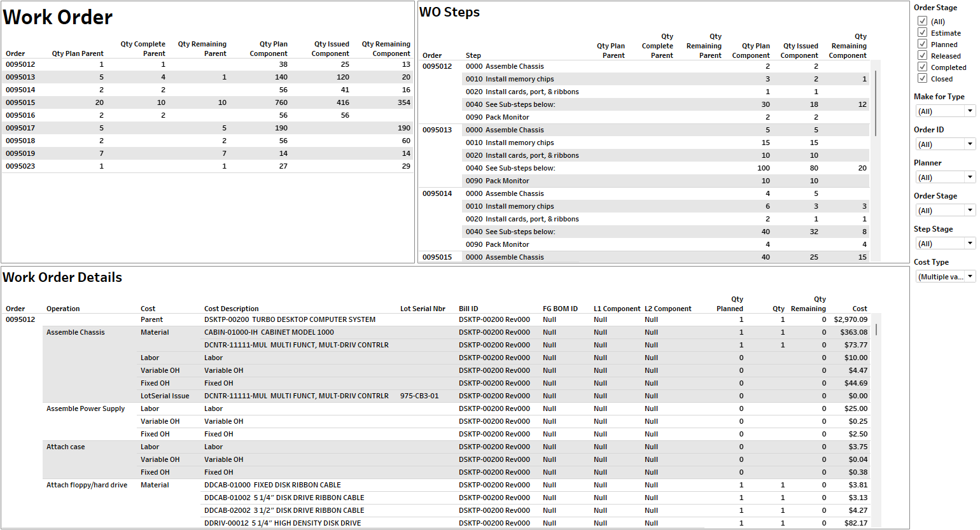Click the Cost column header in details
980x530 pixels.
point(860,309)
